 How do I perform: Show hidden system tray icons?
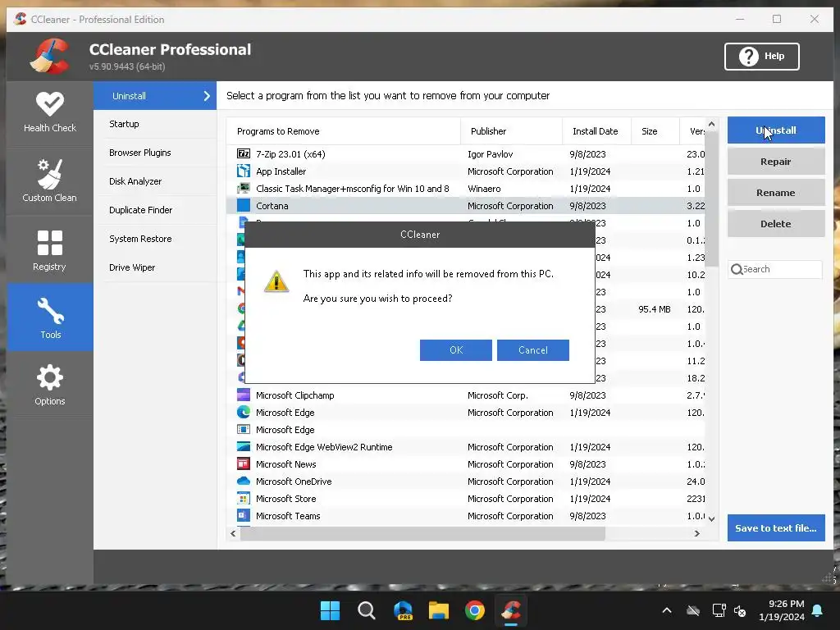click(667, 610)
